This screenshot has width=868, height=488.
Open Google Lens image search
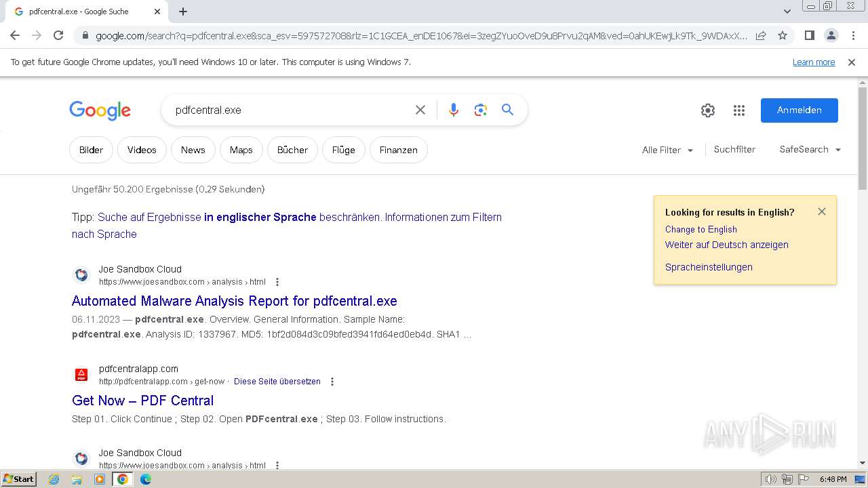(x=481, y=110)
